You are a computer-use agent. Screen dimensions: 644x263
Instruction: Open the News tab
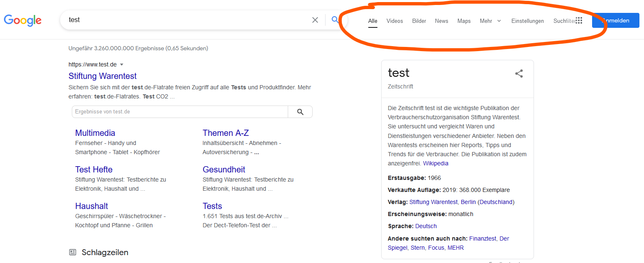(x=442, y=21)
